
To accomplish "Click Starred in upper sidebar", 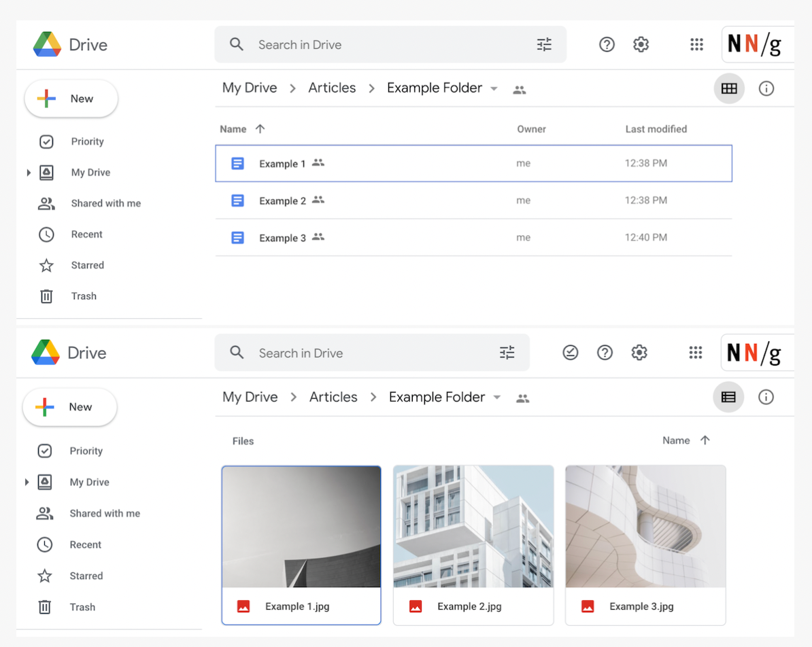I will [x=87, y=265].
